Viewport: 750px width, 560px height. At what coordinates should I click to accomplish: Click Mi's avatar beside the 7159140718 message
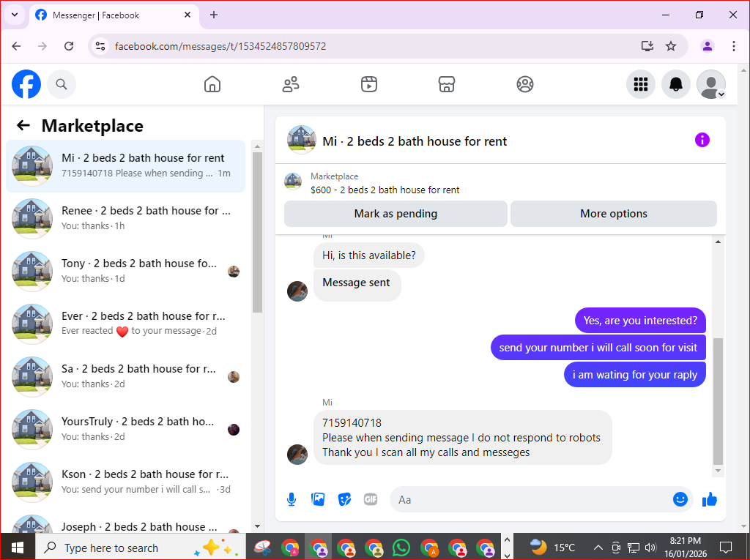coord(297,455)
